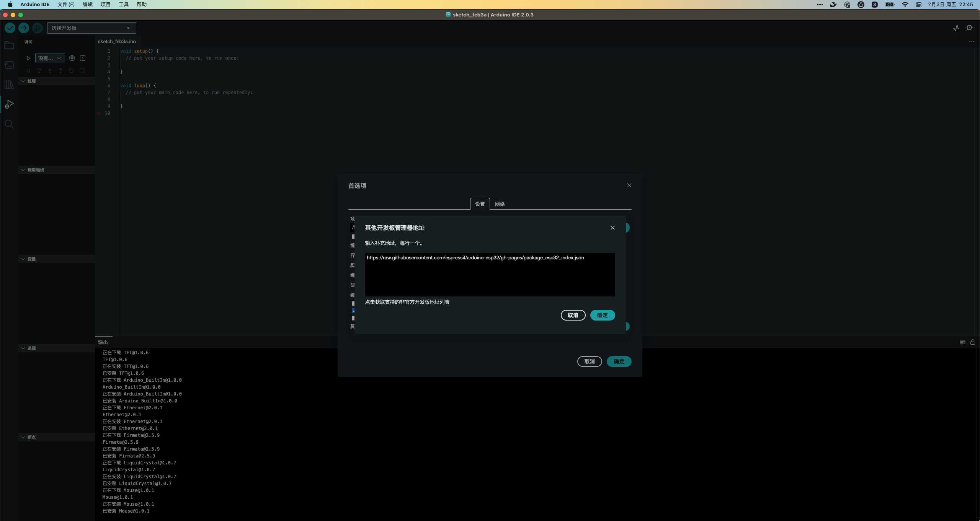This screenshot has width=980, height=521.
Task: Open the 工具 menu
Action: 124,5
